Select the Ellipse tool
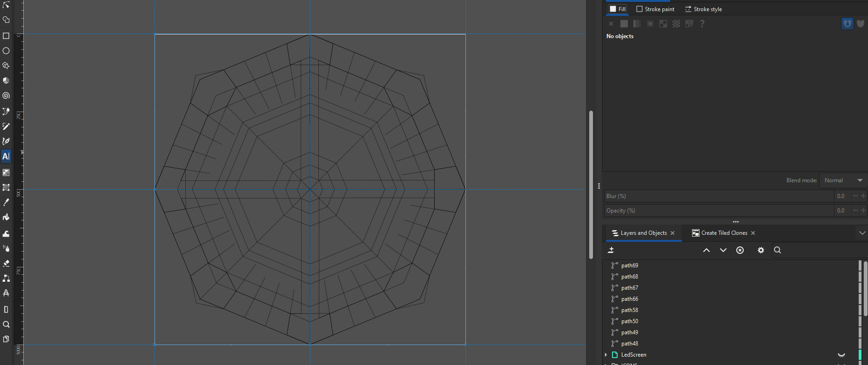 pyautogui.click(x=6, y=51)
